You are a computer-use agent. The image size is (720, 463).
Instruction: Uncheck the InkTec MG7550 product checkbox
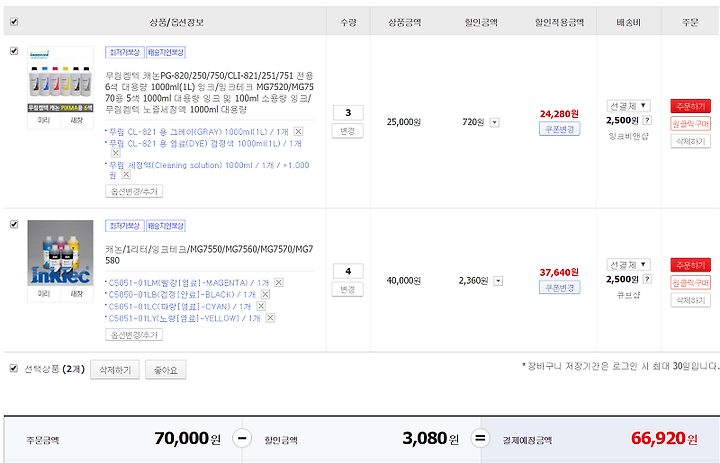[14, 224]
